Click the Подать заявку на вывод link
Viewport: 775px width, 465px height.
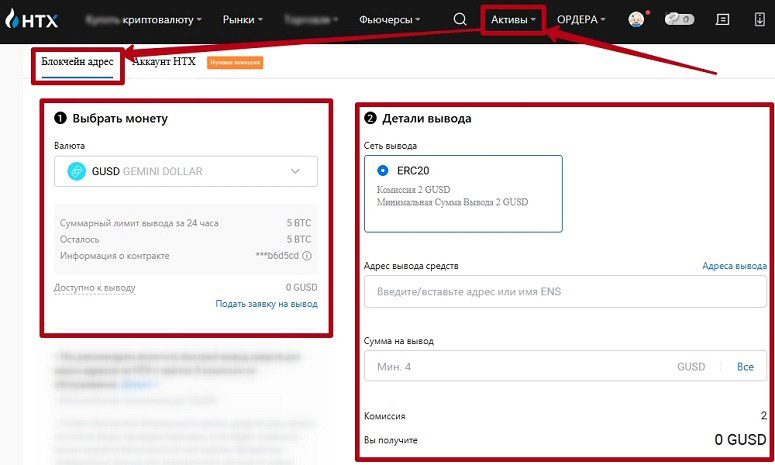coord(266,304)
